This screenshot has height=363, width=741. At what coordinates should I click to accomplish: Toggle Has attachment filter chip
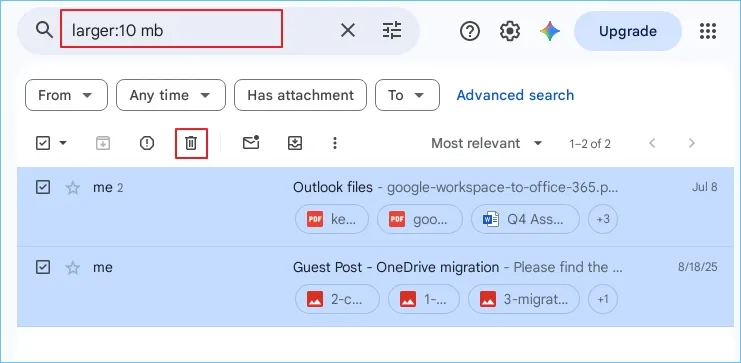click(300, 95)
